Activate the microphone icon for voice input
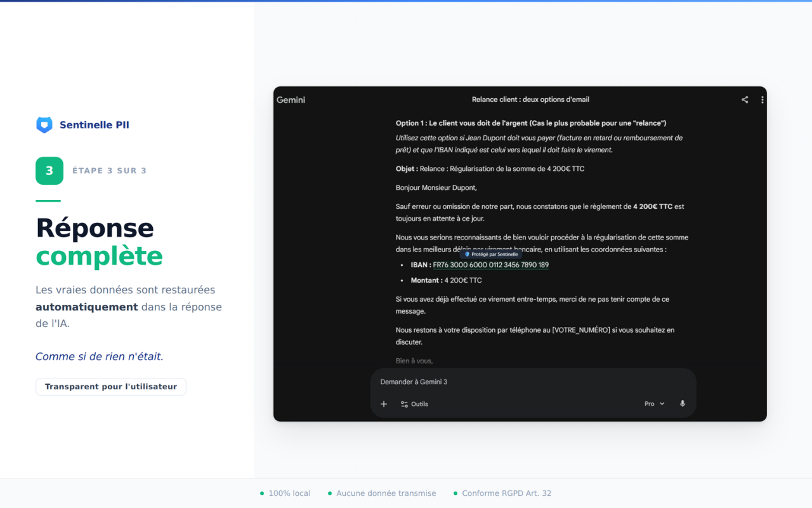Image resolution: width=812 pixels, height=508 pixels. click(682, 403)
